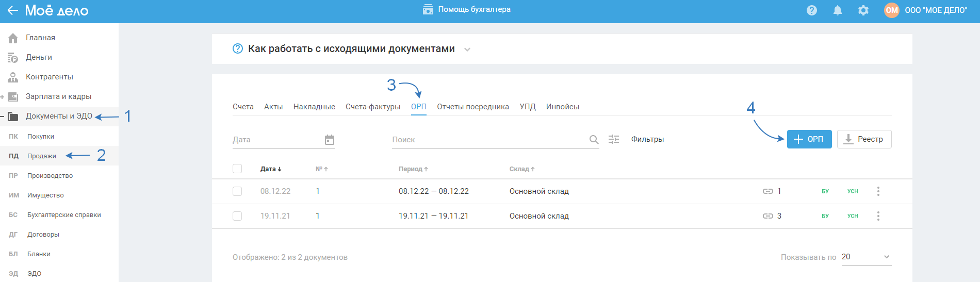The image size is (980, 282).
Task: Expand the Зарплата и кадры section
Action: (x=3, y=96)
